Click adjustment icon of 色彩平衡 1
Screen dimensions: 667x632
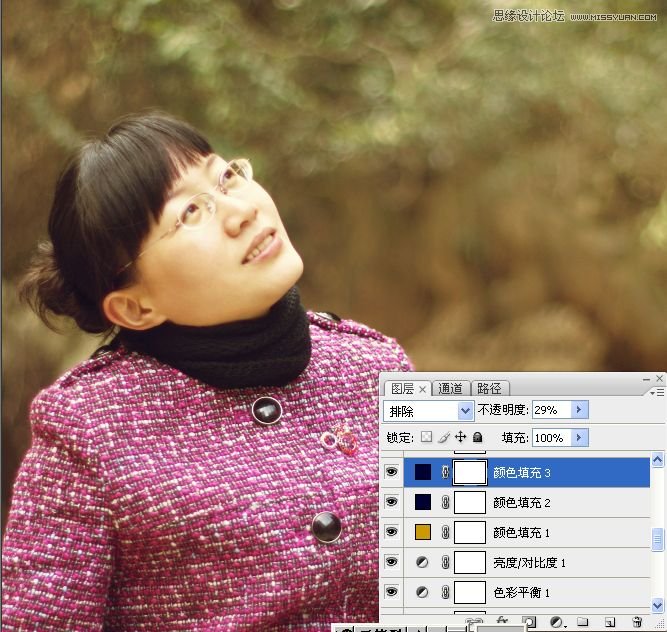pyautogui.click(x=422, y=592)
